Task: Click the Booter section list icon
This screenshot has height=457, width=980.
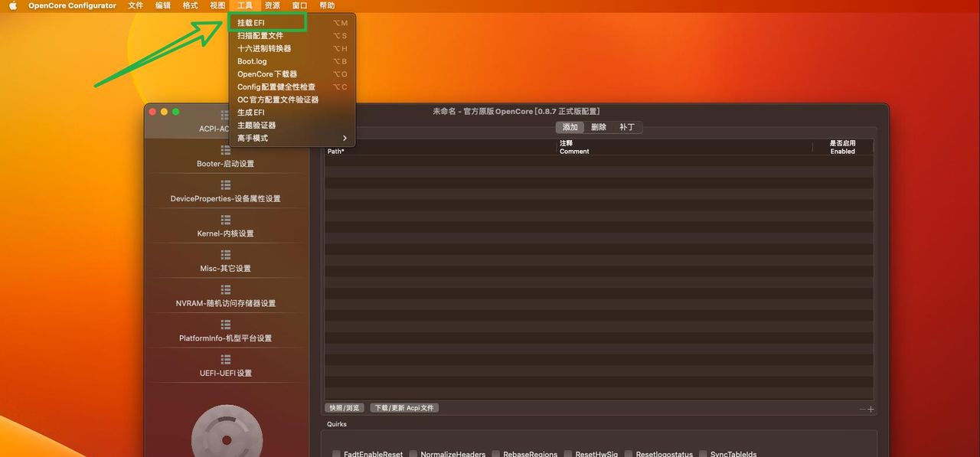Action: [225, 150]
